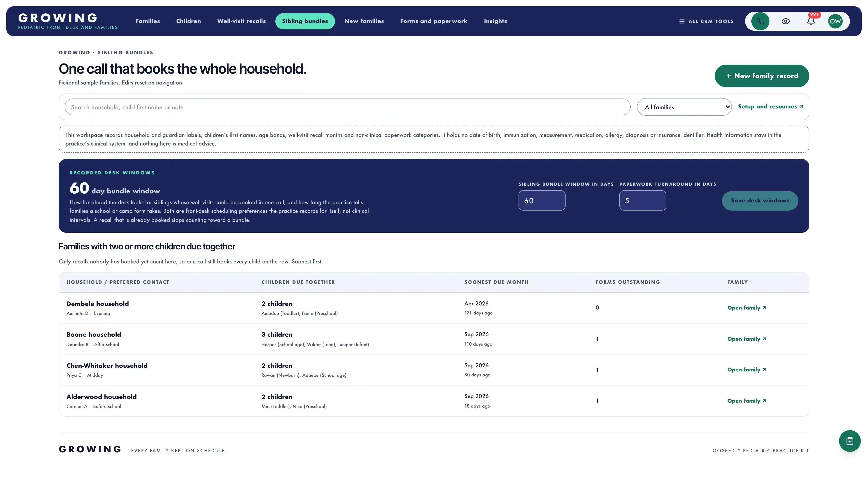Click the Forms Outstanding column header
Viewport: 868px width, 488px height.
click(x=627, y=282)
